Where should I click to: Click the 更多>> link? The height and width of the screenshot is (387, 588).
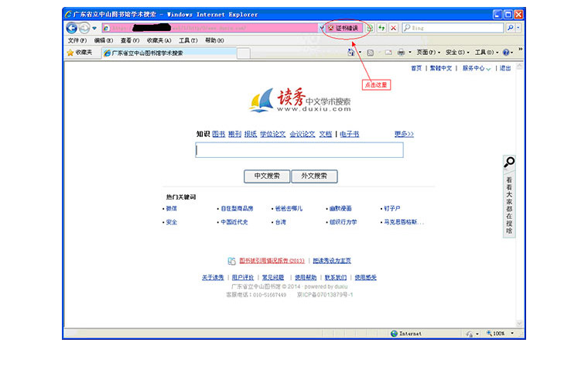pyautogui.click(x=404, y=134)
